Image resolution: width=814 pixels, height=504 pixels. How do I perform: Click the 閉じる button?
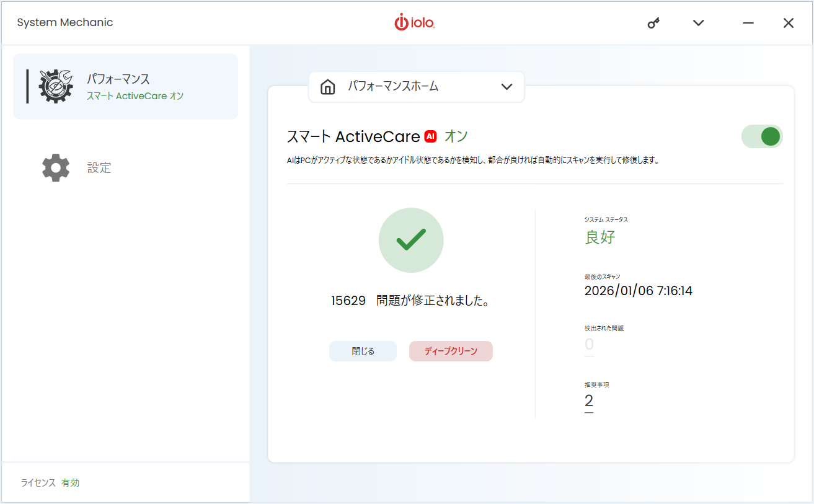[x=363, y=351]
